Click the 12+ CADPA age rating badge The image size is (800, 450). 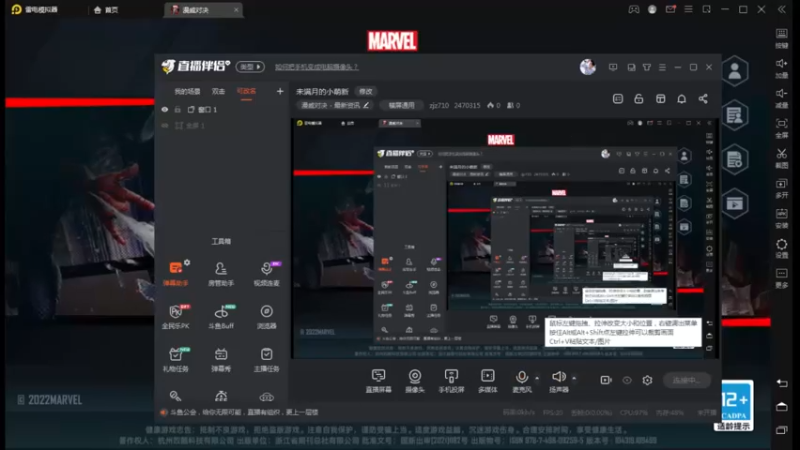pos(735,406)
